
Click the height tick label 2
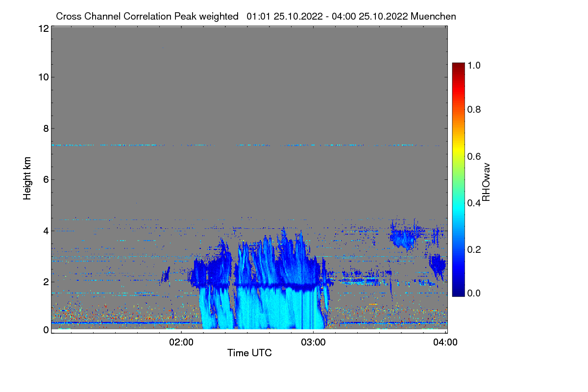tap(46, 281)
